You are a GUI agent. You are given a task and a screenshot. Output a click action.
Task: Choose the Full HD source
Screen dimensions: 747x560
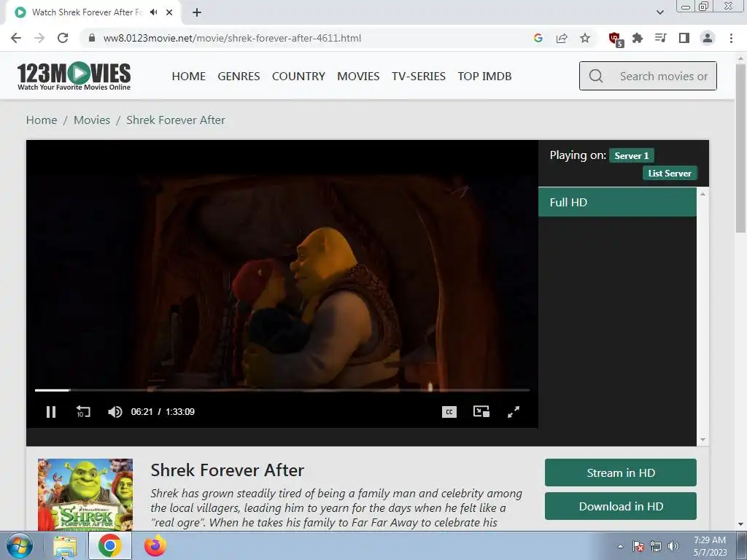617,203
